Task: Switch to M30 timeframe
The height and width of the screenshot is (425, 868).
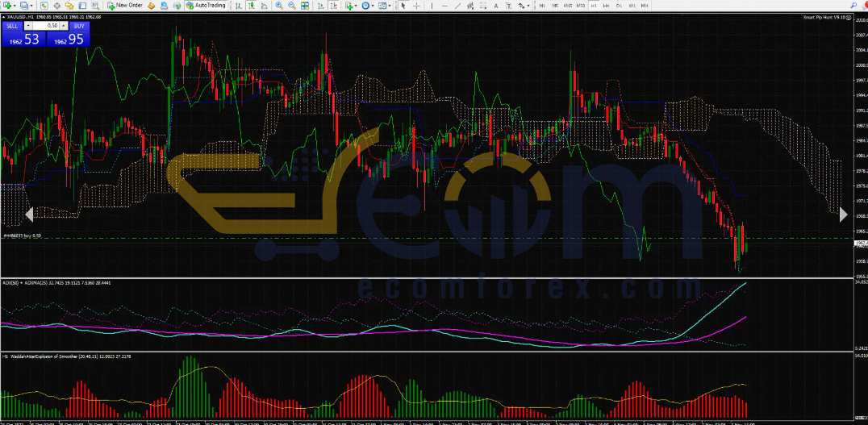Action: coord(581,6)
